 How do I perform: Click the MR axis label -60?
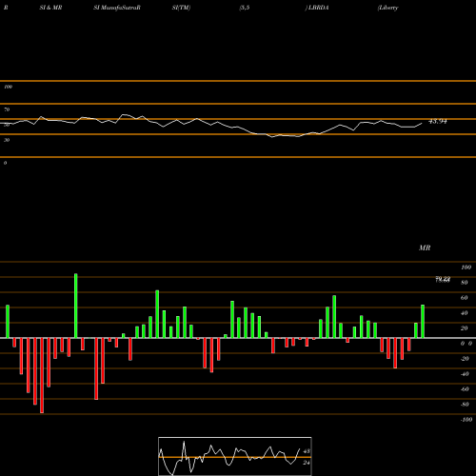point(465,389)
